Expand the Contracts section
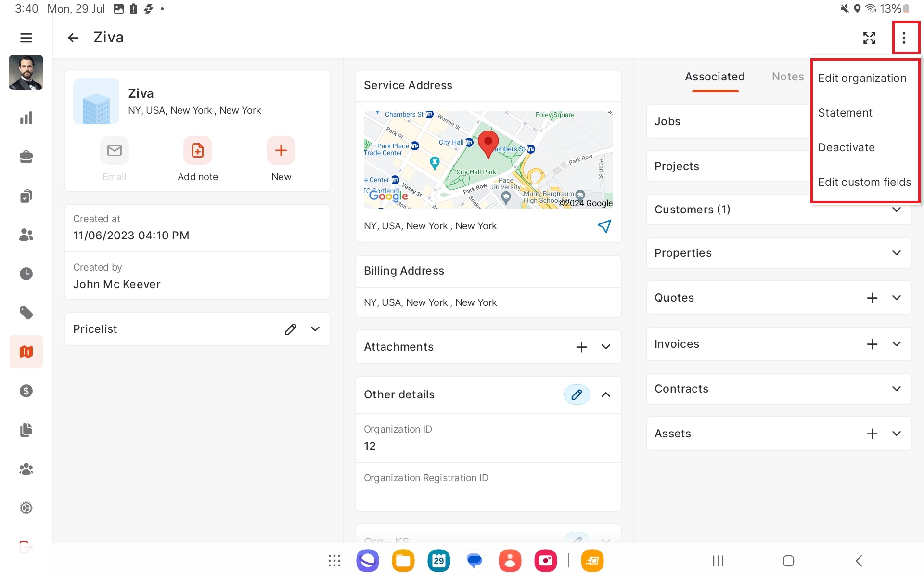This screenshot has width=924, height=578. (896, 389)
